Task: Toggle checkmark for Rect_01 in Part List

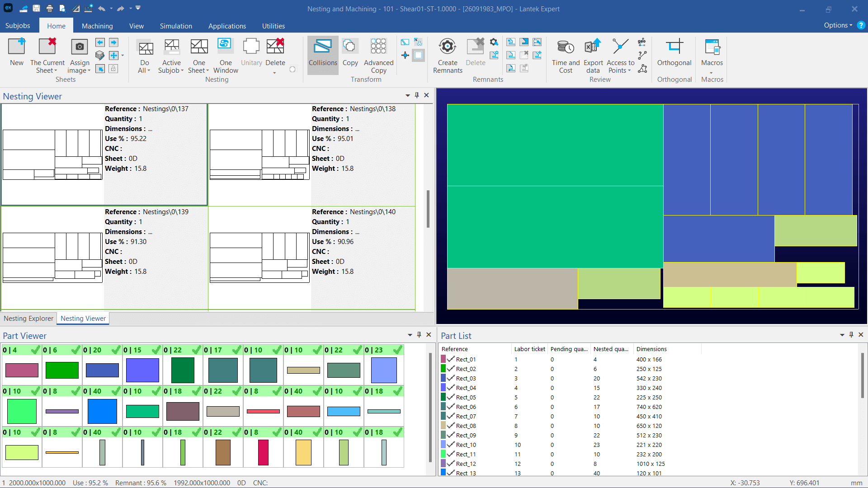Action: click(451, 359)
